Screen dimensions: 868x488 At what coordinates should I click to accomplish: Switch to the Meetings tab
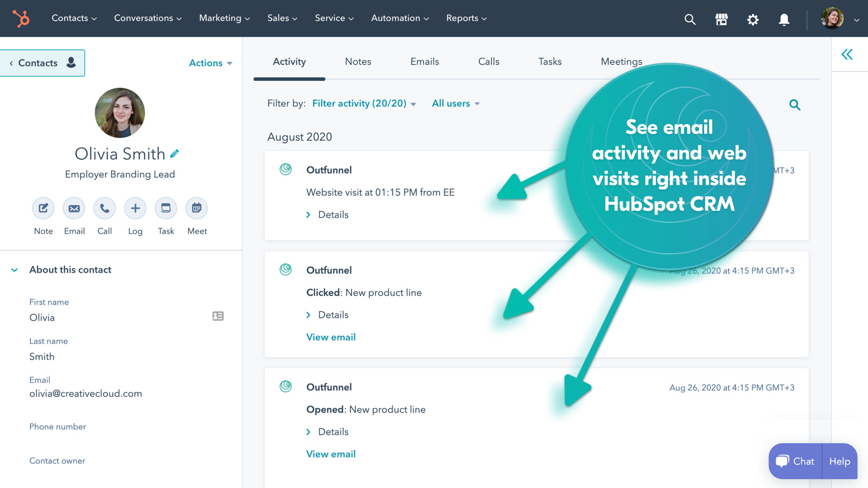(622, 62)
